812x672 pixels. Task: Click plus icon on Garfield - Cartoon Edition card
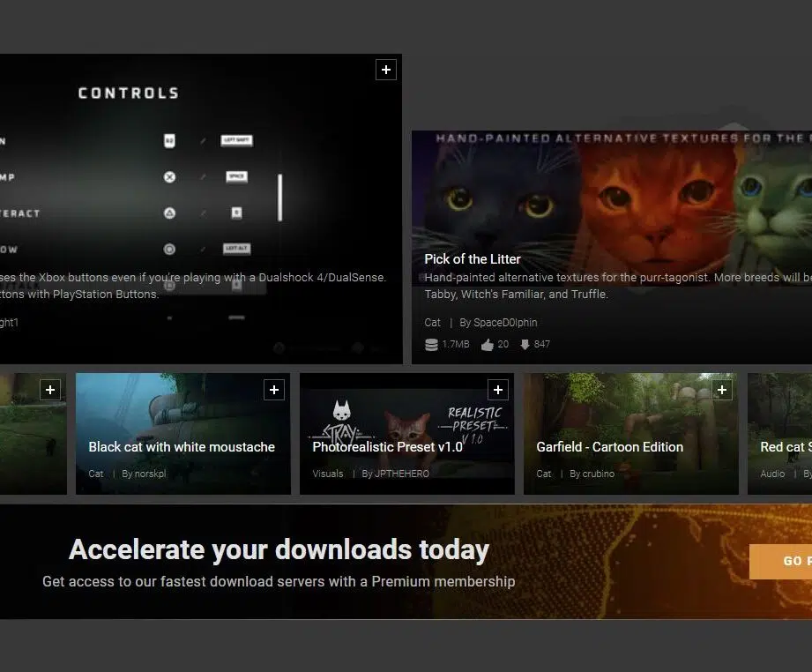[x=722, y=390]
